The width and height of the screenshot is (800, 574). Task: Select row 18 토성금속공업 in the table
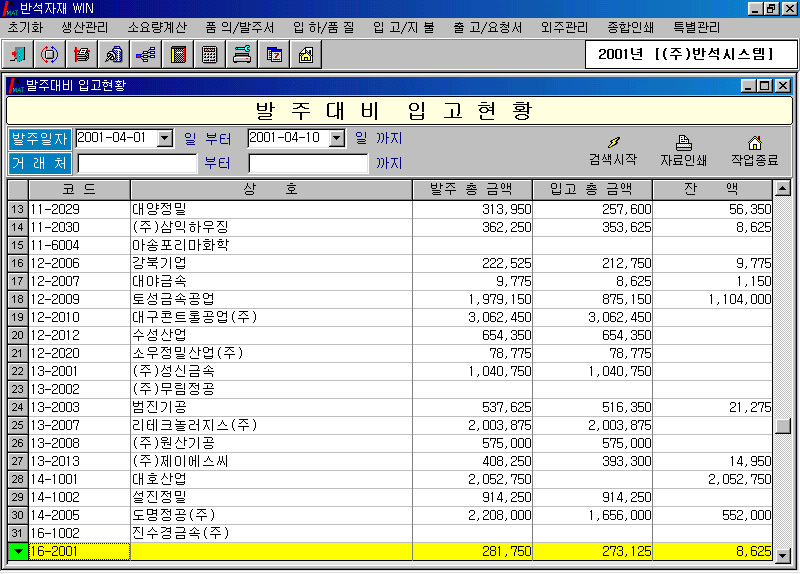(270, 299)
